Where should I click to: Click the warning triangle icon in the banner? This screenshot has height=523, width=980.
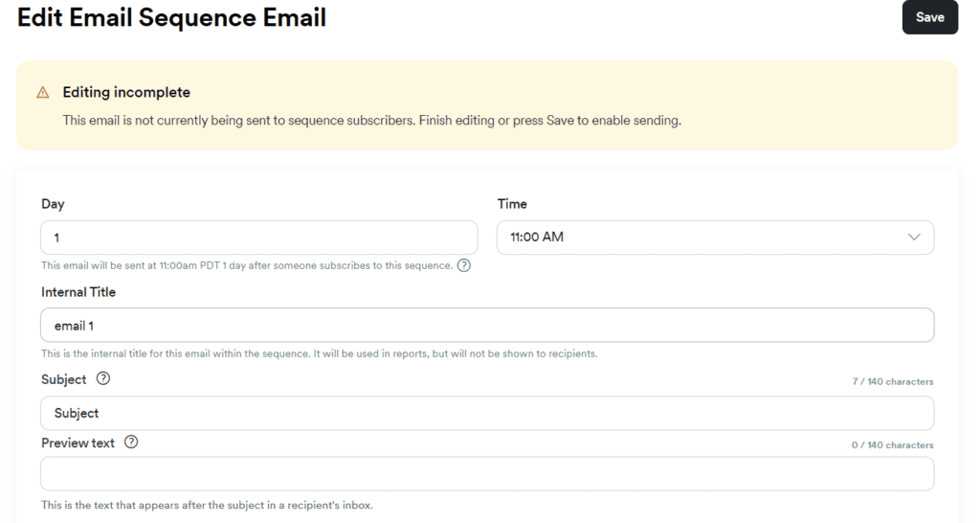pyautogui.click(x=42, y=93)
